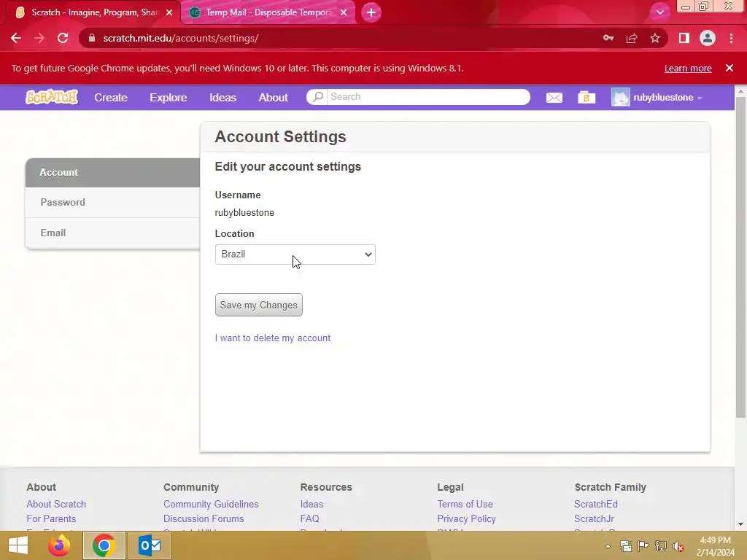Show hidden system tray icons
The width and height of the screenshot is (747, 560).
tap(608, 546)
